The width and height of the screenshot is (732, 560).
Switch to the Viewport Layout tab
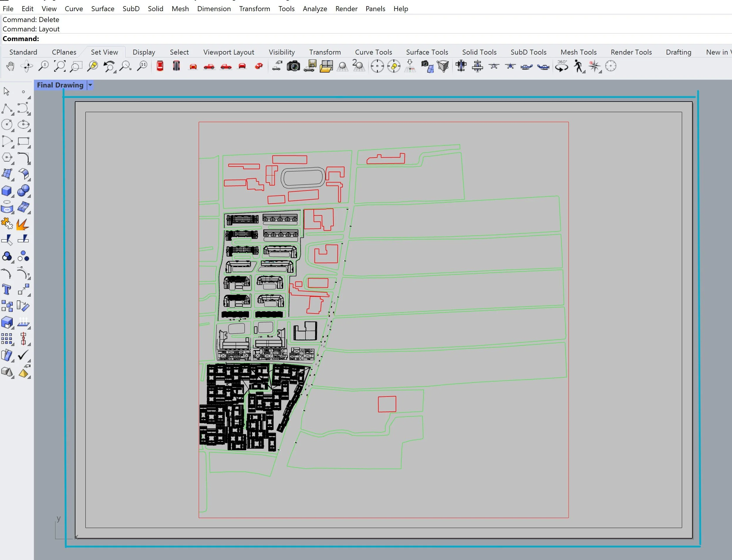coord(229,52)
